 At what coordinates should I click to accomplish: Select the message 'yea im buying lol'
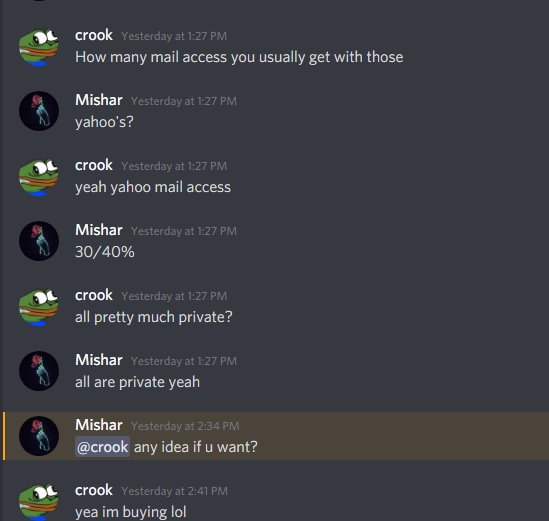point(131,512)
